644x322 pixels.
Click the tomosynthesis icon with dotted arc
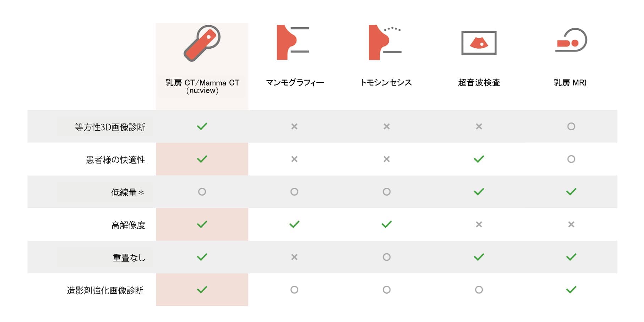click(x=384, y=42)
